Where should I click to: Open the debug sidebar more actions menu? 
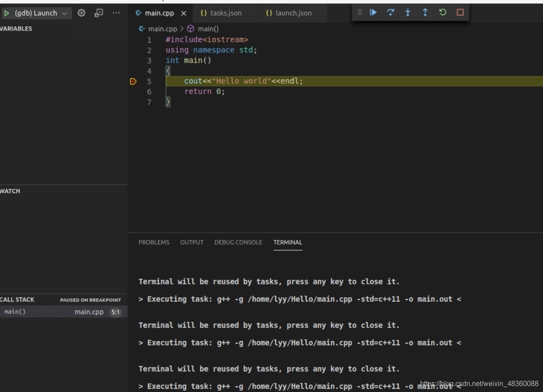coord(116,13)
